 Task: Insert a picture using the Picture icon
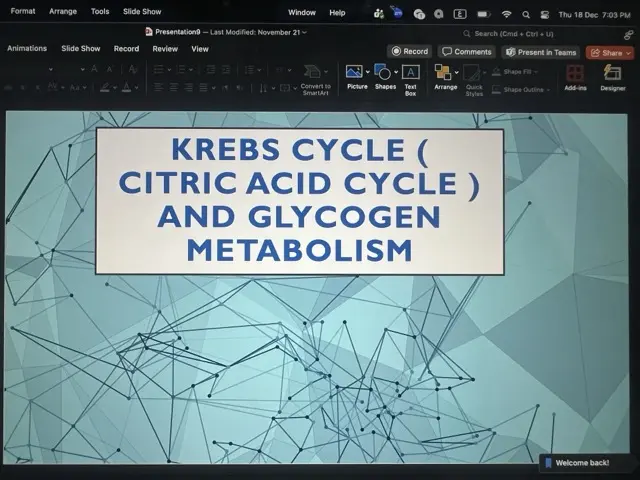click(353, 72)
